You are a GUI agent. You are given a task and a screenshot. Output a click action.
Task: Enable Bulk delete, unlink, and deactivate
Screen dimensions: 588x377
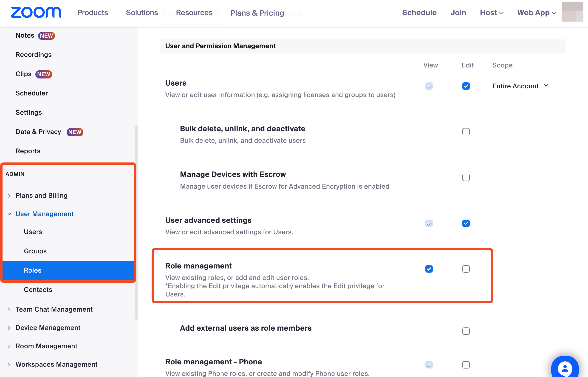[x=466, y=132]
